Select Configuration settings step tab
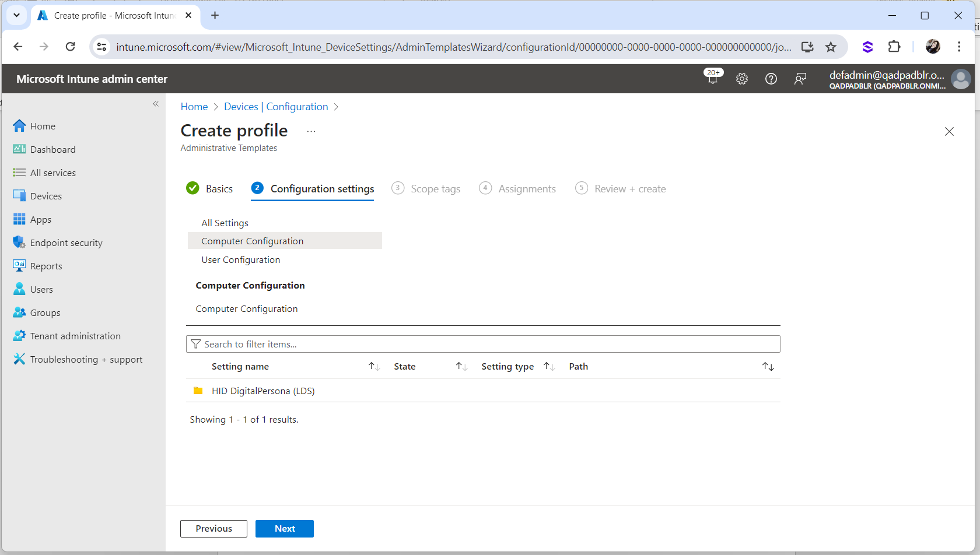980x555 pixels. pyautogui.click(x=313, y=188)
